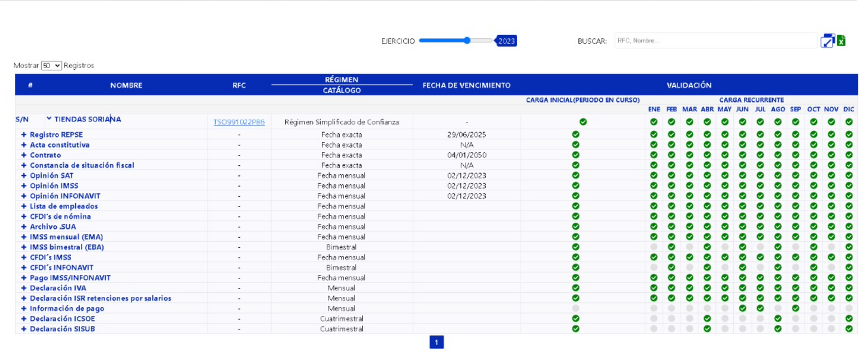Image resolution: width=868 pixels, height=353 pixels.
Task: Click gray carga inicial status for Información de pago
Action: point(576,308)
